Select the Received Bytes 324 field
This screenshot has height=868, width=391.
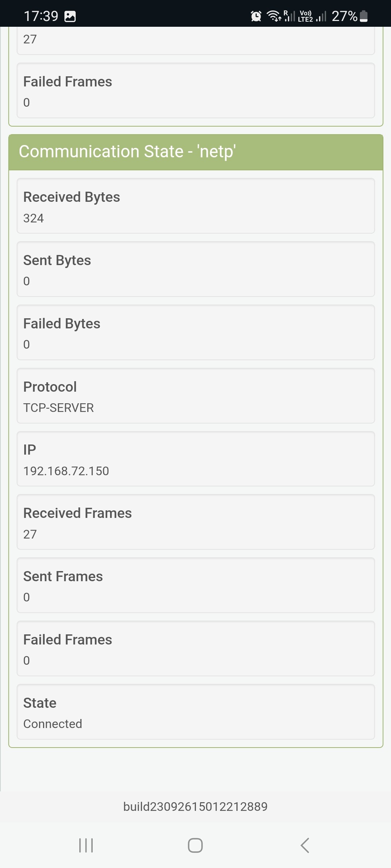[195, 206]
